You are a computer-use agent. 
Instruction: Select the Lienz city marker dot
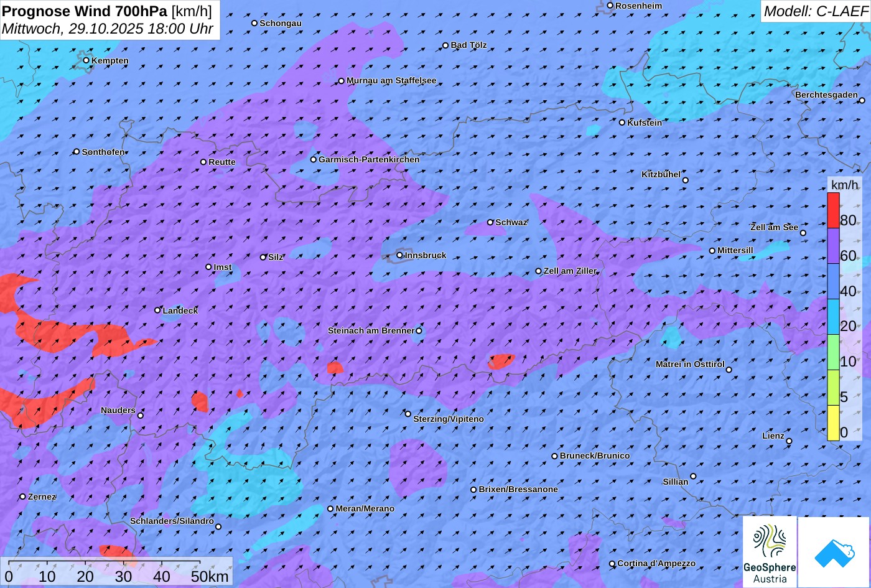(789, 441)
